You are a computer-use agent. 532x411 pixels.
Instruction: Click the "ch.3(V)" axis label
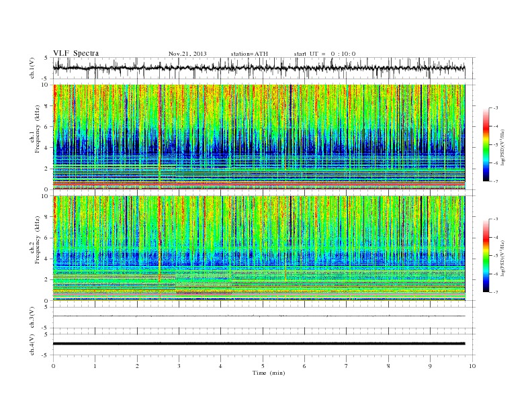click(x=32, y=317)
